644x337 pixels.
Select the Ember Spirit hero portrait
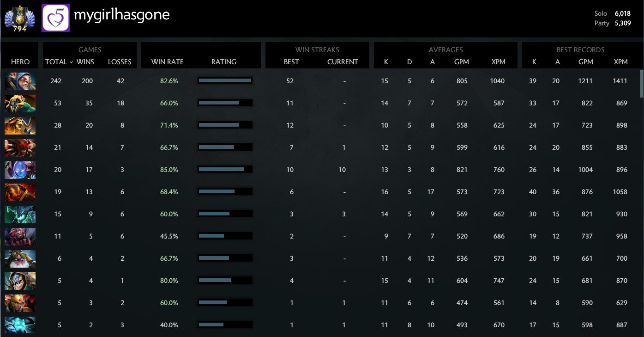(x=20, y=192)
